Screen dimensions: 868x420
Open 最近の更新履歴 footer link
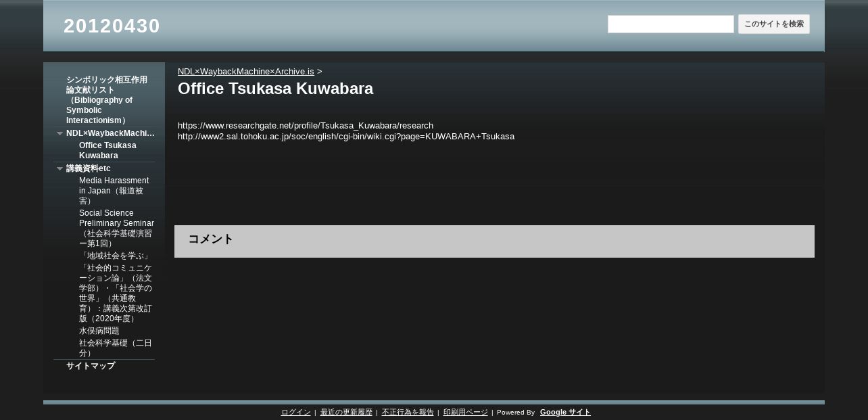(x=346, y=413)
